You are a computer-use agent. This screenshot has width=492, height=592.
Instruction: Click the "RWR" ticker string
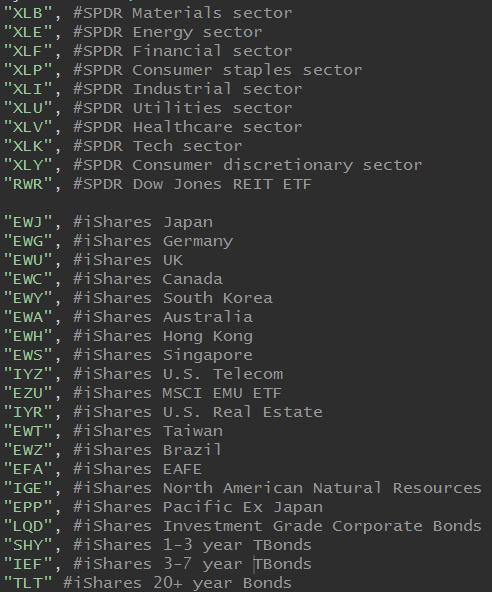(28, 184)
